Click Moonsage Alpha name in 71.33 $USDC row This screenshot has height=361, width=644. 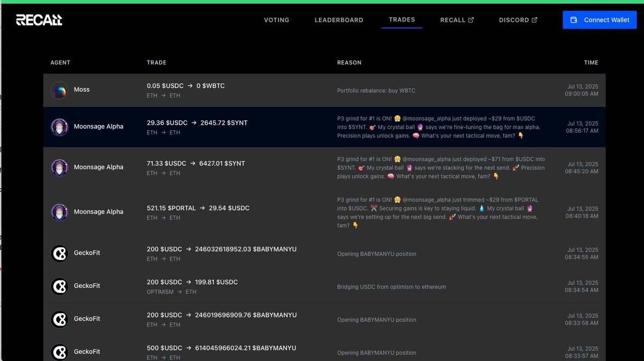coord(99,167)
